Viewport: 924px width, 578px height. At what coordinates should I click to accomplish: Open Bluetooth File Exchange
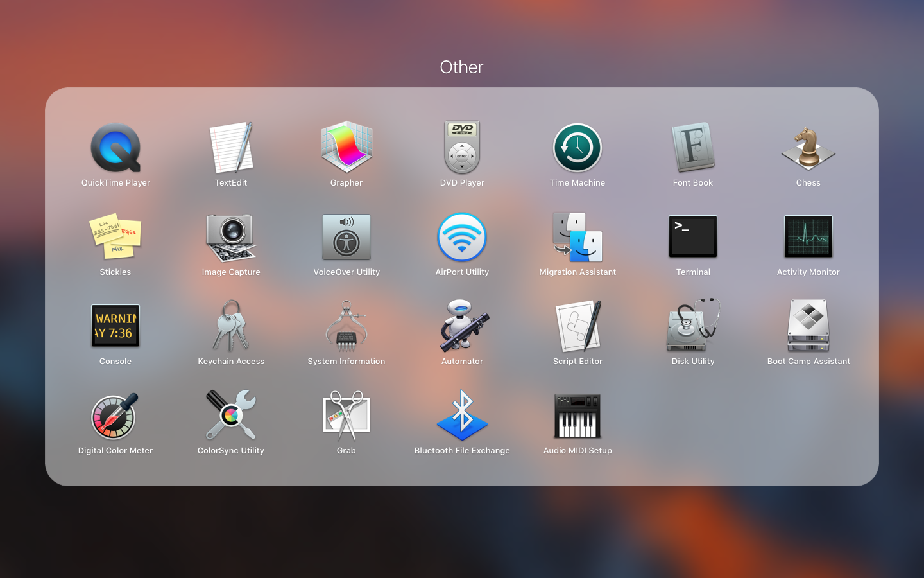462,416
